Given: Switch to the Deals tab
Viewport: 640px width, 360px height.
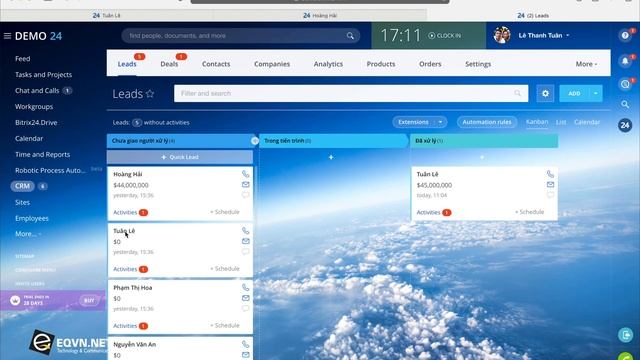Looking at the screenshot, I should [x=169, y=64].
